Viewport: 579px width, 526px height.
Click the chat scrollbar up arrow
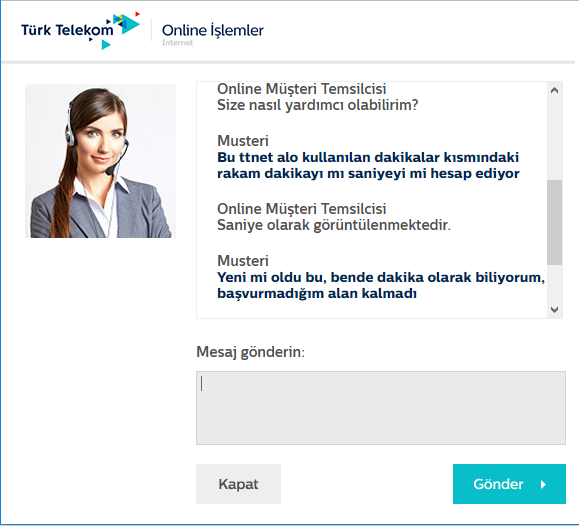point(554,90)
